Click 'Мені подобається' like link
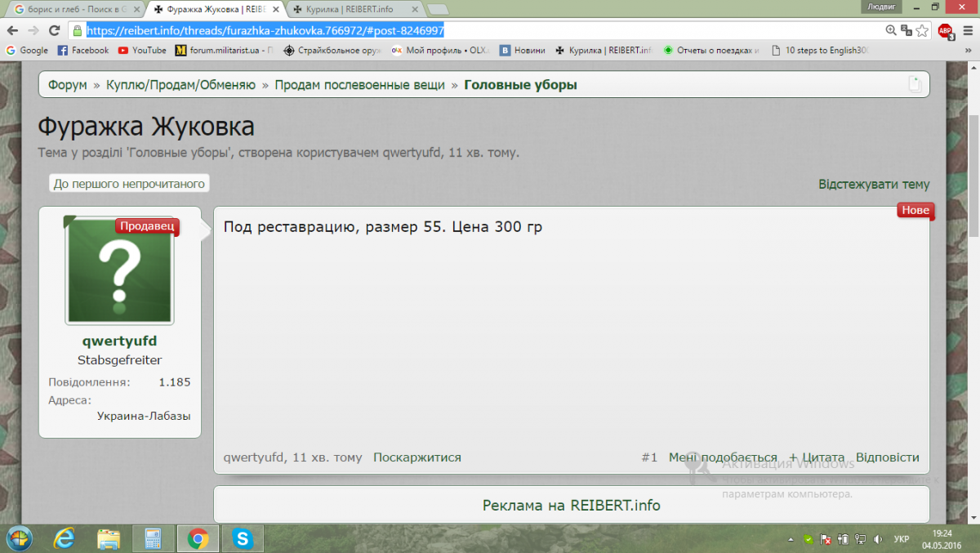 tap(723, 457)
